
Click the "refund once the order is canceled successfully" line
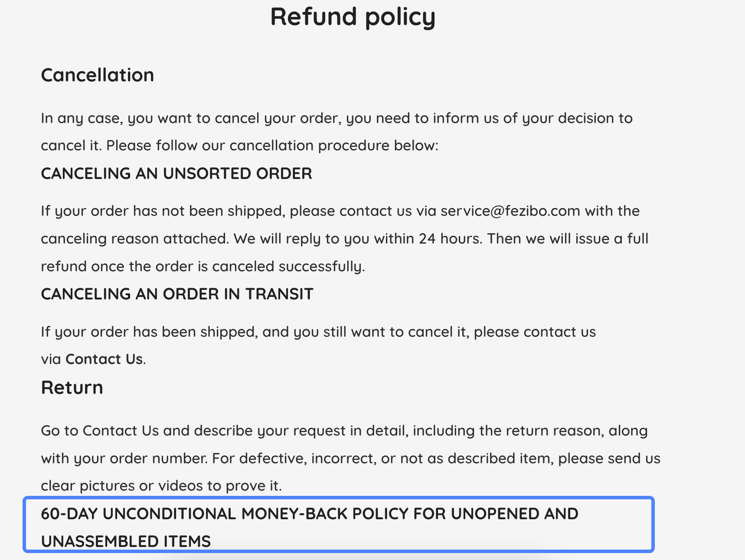tap(203, 267)
